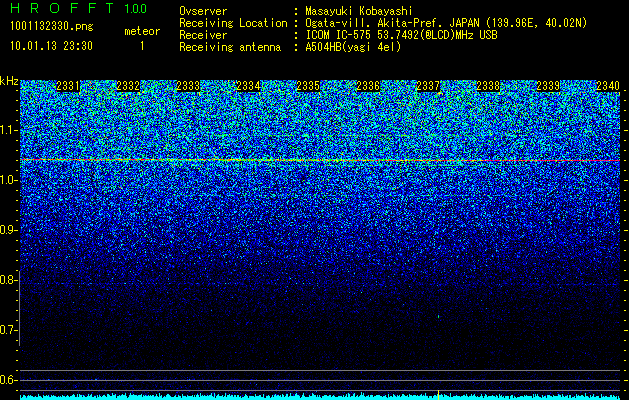
Task: Click the Receiving antenna label
Action: (x=230, y=47)
